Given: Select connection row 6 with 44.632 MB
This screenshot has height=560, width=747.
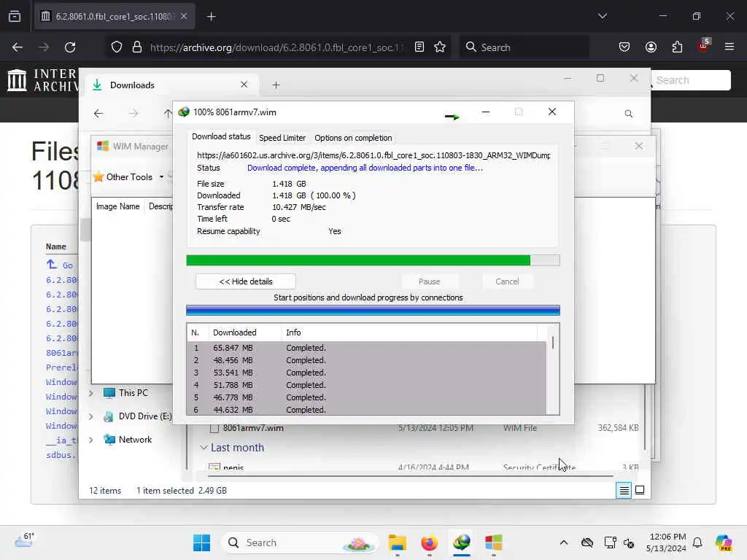Looking at the screenshot, I should coord(366,410).
